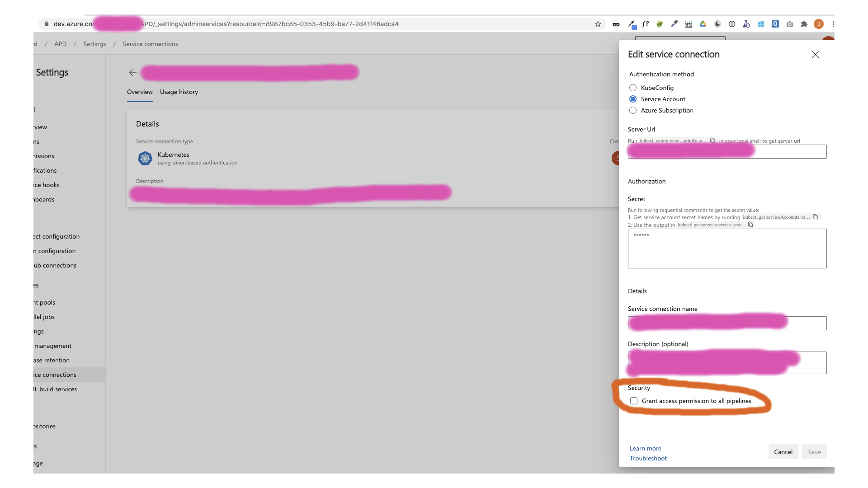Open Dashboards in the settings sidebar
The image size is (868, 488).
[44, 199]
